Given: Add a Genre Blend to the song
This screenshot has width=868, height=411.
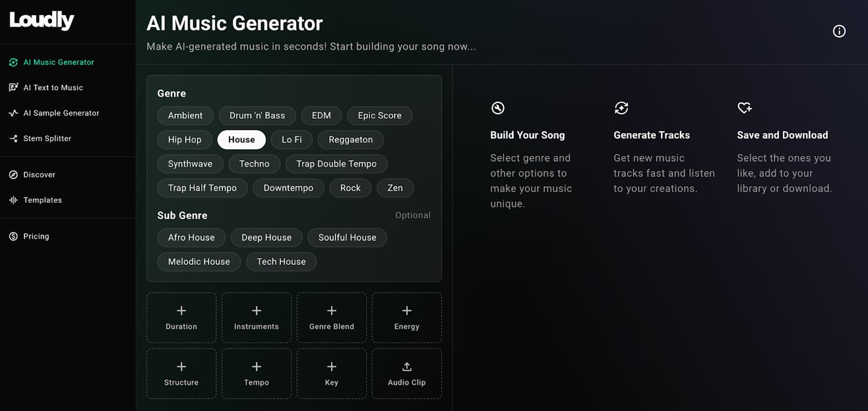Looking at the screenshot, I should (x=331, y=317).
